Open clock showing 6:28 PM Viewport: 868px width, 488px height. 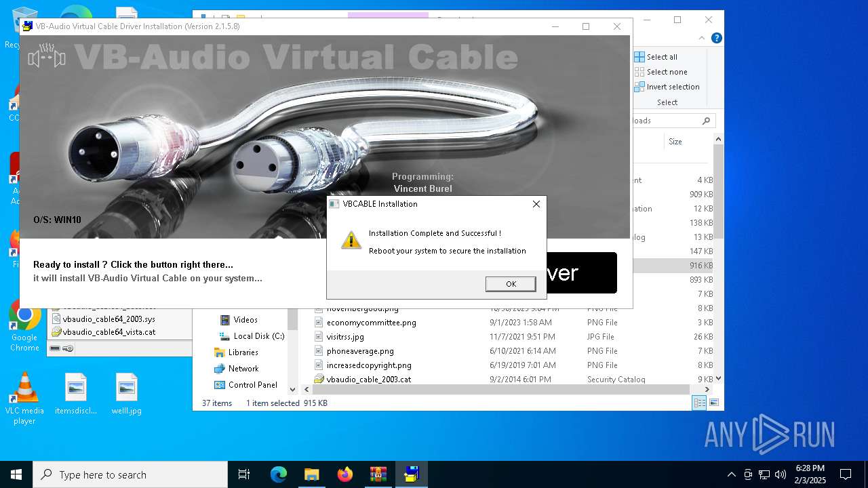pos(810,474)
